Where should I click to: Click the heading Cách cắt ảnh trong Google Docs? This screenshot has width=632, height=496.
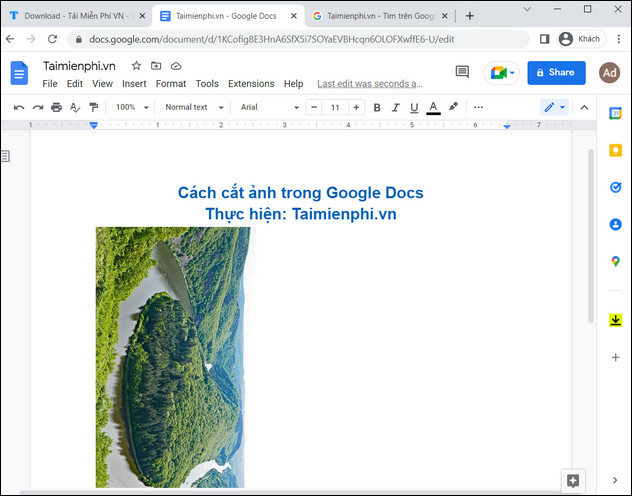click(x=301, y=193)
